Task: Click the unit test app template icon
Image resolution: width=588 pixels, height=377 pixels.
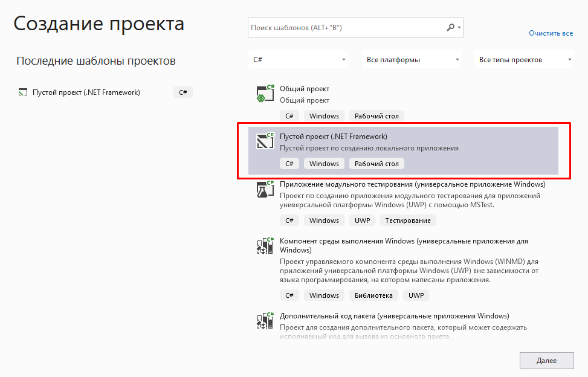Action: click(265, 189)
